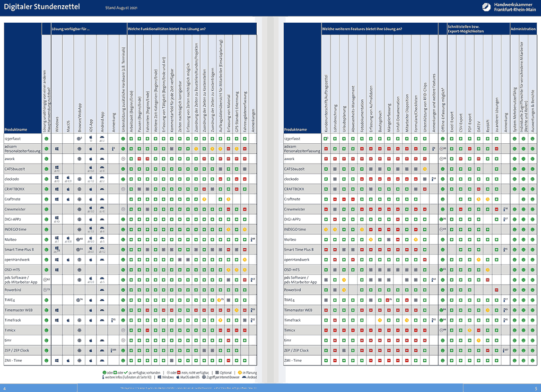Click the 'GPS-Standort-Erkennung' column header
Screen dimensions: 541x392
(x=236, y=112)
